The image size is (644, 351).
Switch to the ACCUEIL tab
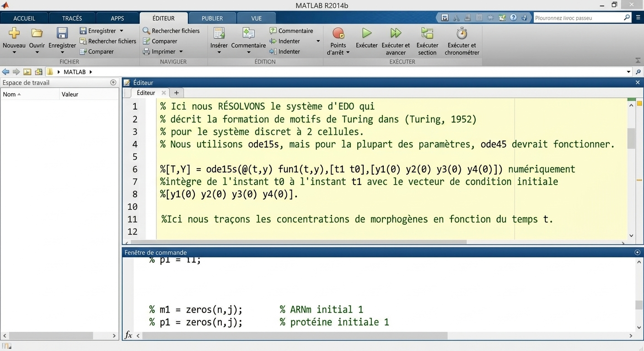tap(24, 18)
